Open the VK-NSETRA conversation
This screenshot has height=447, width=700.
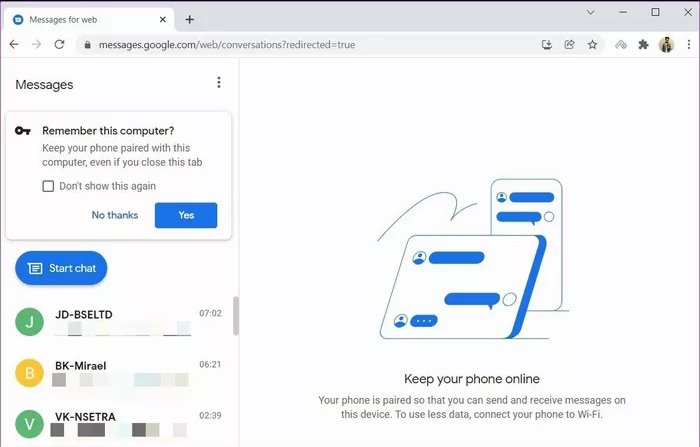(118, 424)
